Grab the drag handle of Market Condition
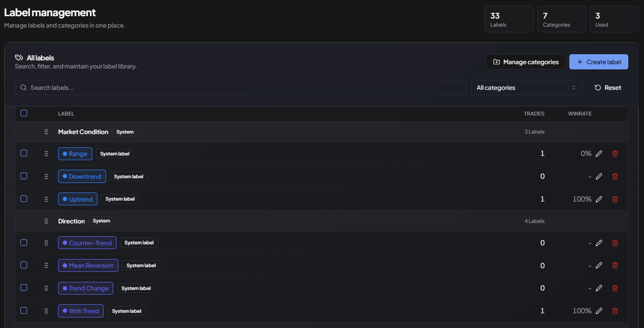Image resolution: width=644 pixels, height=328 pixels. click(x=46, y=132)
